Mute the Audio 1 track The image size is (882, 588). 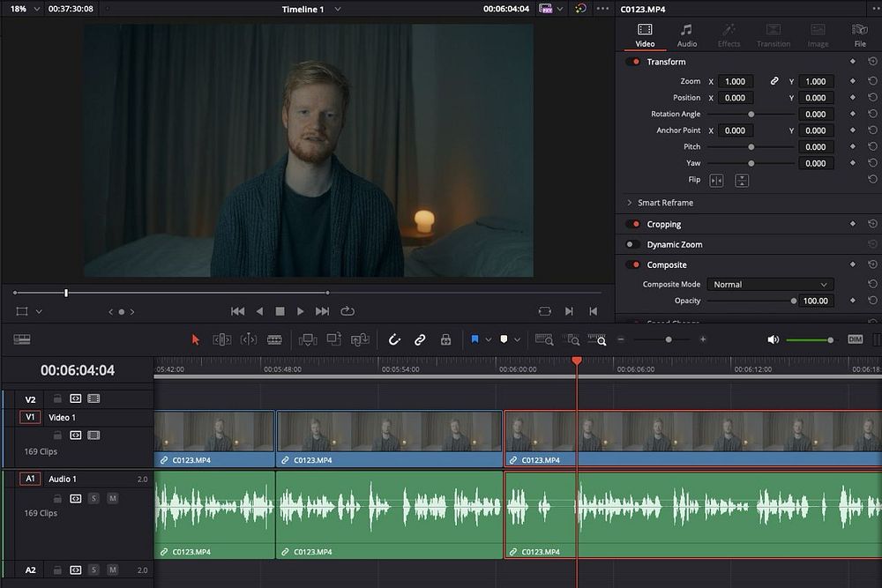coord(112,498)
